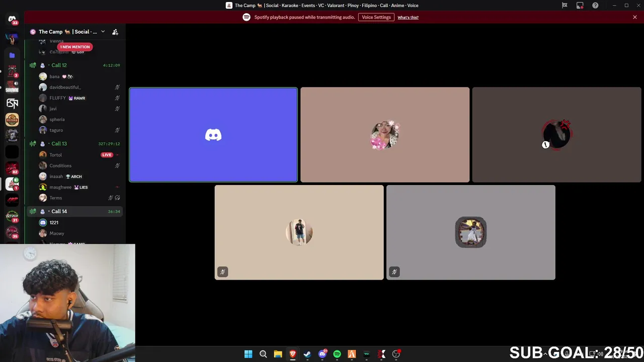Follow the What's this? link
The image size is (644, 362).
click(x=408, y=17)
